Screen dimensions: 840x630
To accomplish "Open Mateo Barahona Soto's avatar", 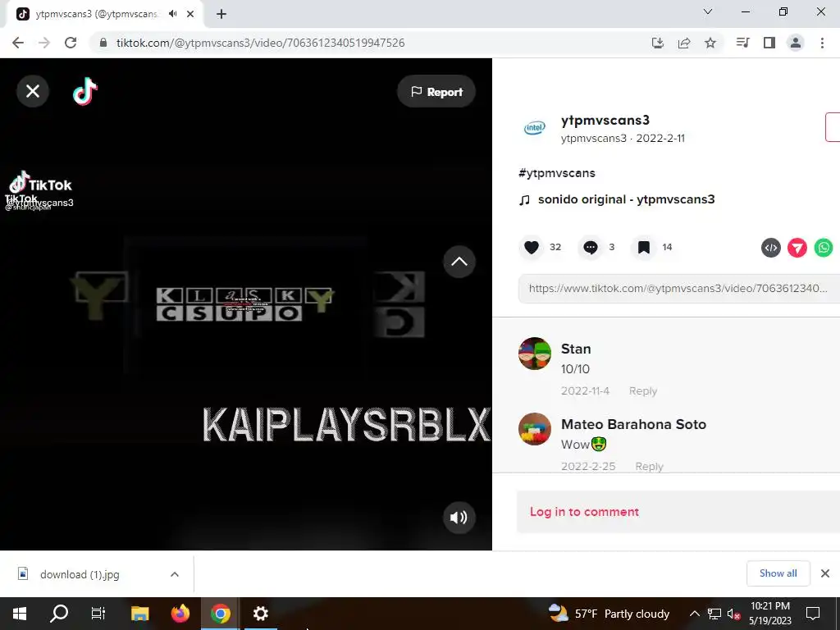I will point(534,429).
